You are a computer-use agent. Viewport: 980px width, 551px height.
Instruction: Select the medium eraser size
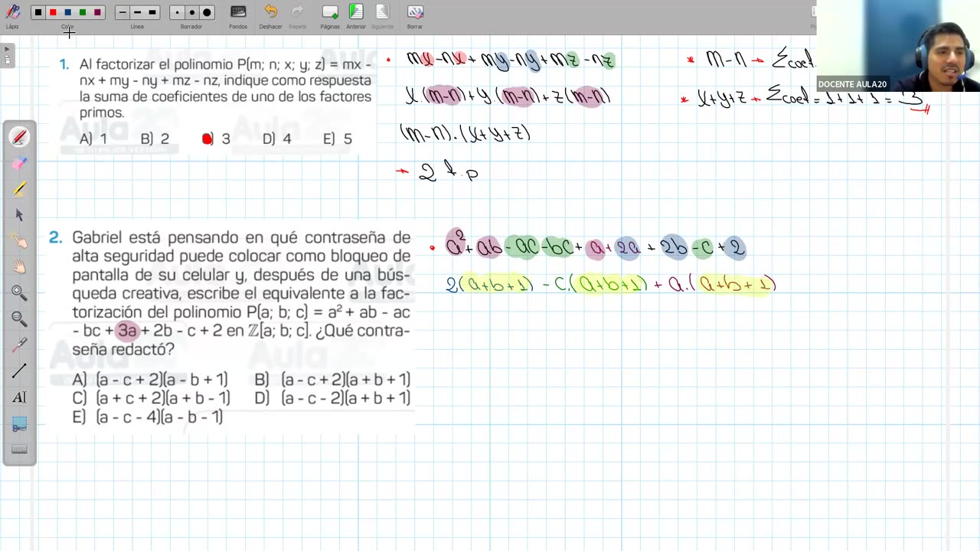(191, 12)
